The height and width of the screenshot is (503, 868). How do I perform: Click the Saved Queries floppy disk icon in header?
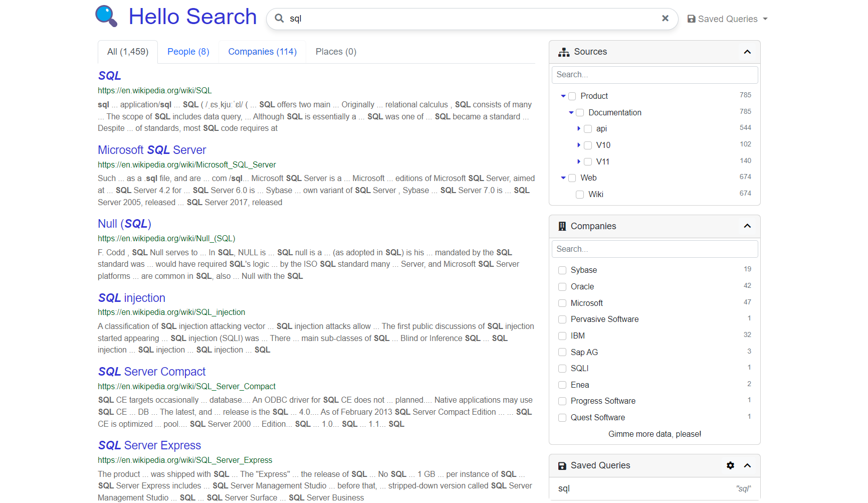[691, 19]
